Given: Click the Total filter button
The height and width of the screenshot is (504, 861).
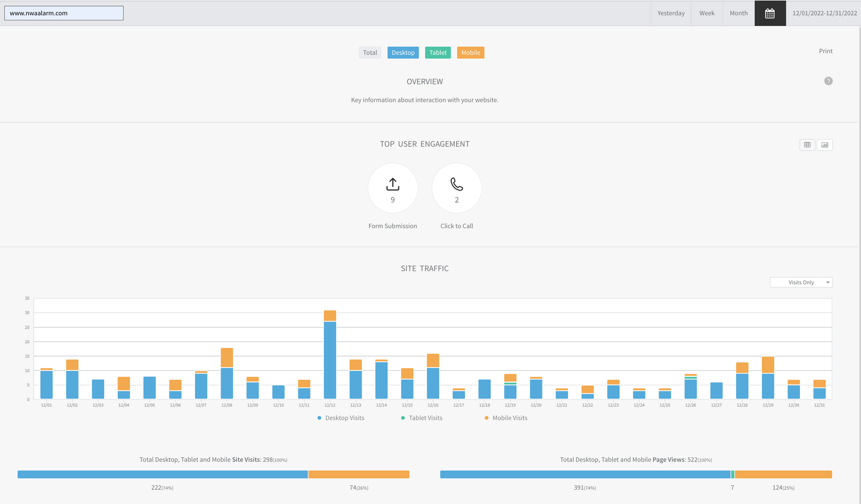Looking at the screenshot, I should tap(370, 52).
